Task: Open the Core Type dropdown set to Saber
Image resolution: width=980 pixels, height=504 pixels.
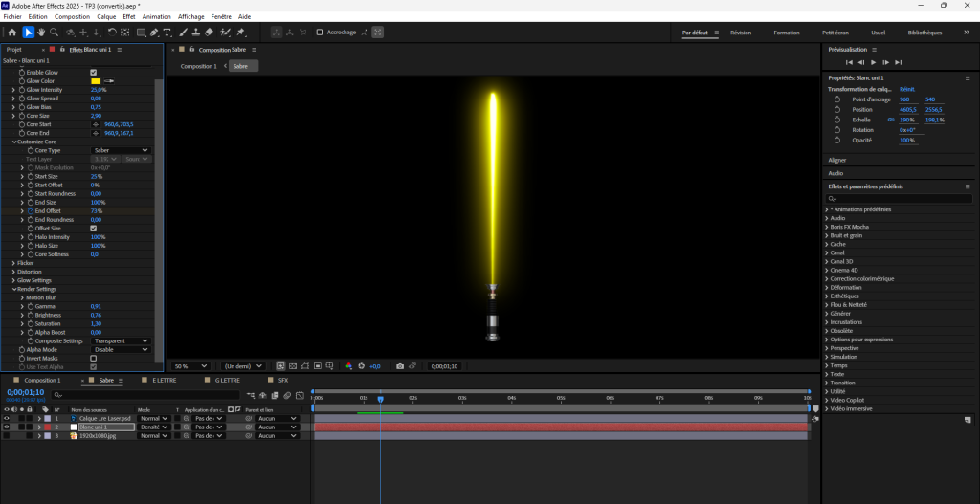Action: coord(121,150)
